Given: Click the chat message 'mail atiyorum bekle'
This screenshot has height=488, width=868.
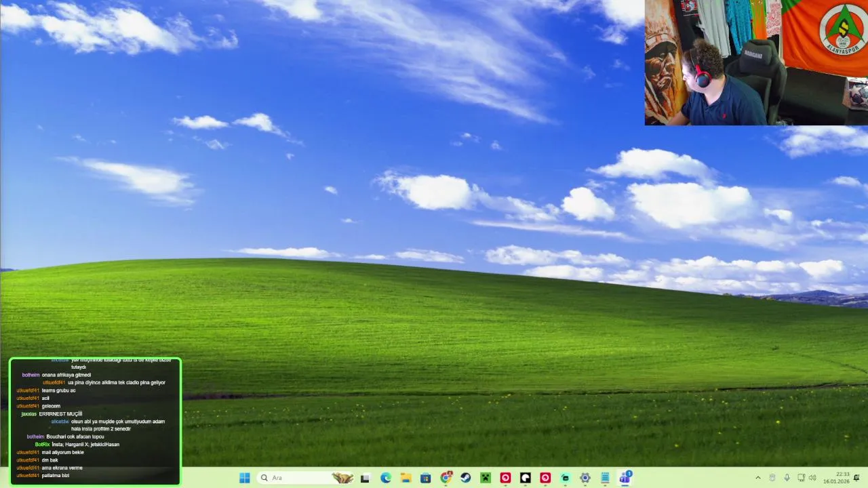Looking at the screenshot, I should coord(63,452).
